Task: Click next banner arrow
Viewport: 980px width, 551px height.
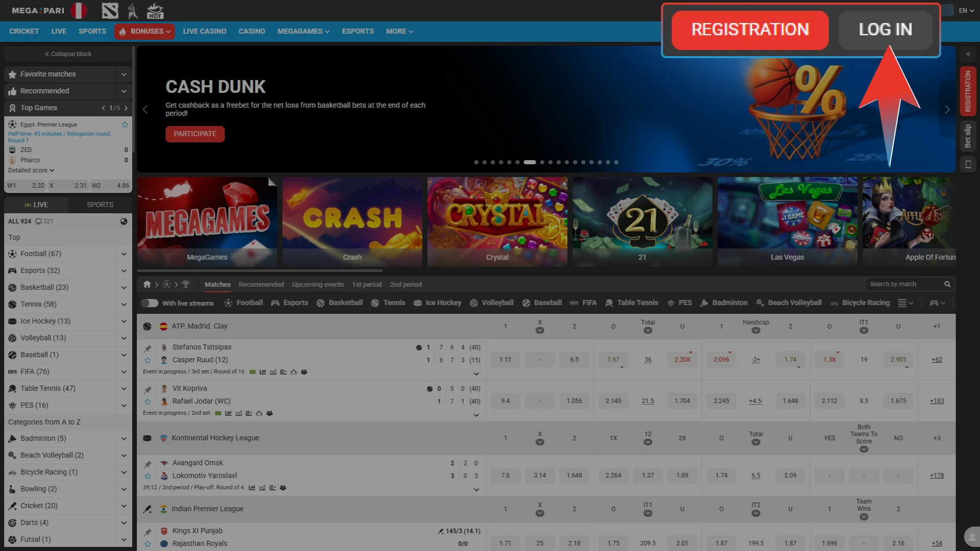Action: pyautogui.click(x=947, y=109)
